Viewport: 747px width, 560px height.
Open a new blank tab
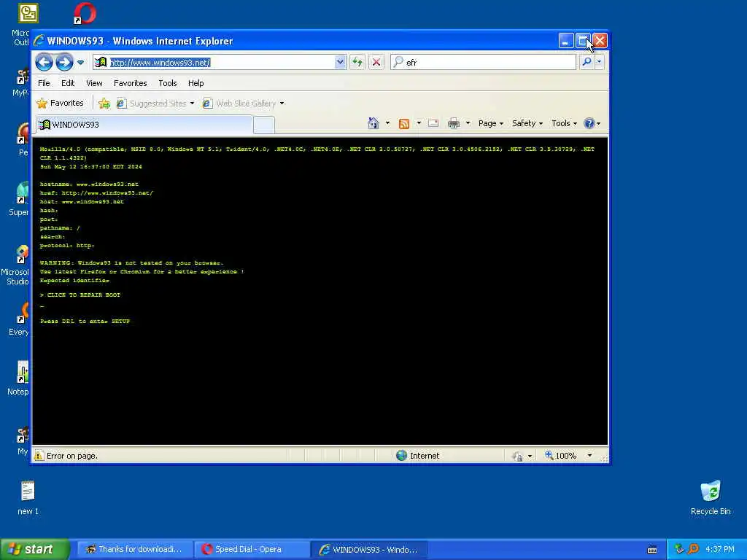[x=263, y=125]
